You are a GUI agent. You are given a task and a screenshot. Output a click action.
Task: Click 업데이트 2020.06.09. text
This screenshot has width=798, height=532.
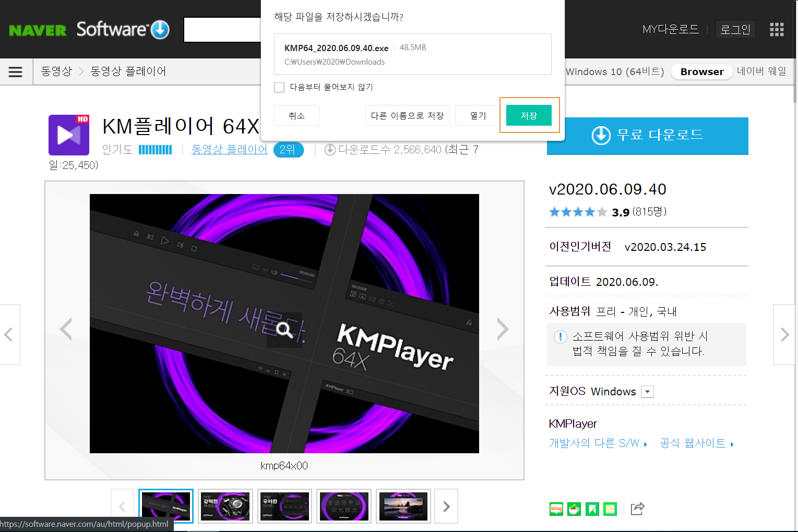tap(604, 282)
